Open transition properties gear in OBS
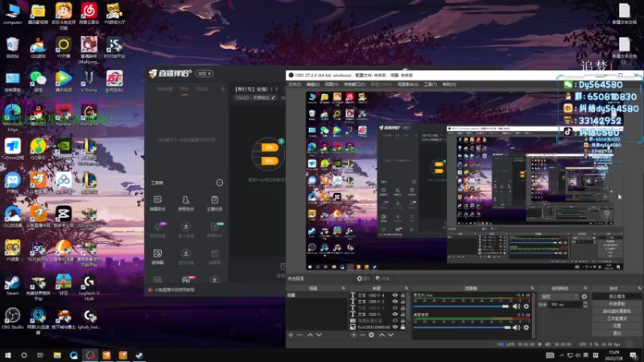 [584, 296]
